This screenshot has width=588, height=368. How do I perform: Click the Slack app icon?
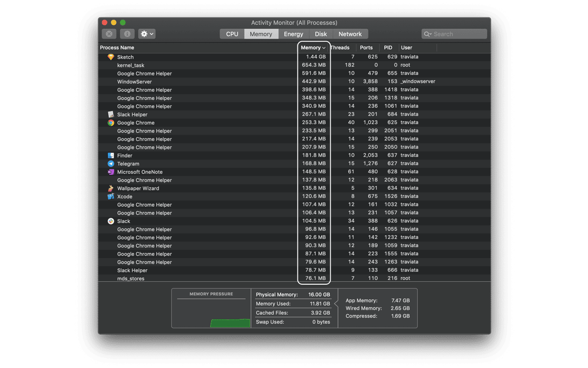coord(111,221)
